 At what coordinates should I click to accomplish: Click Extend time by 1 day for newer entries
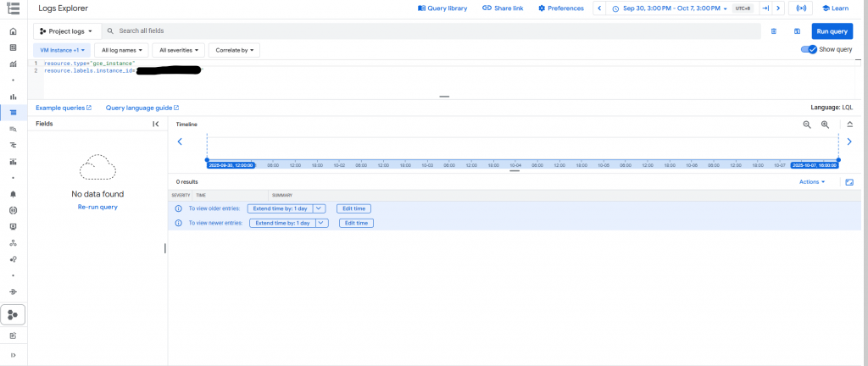(x=283, y=223)
